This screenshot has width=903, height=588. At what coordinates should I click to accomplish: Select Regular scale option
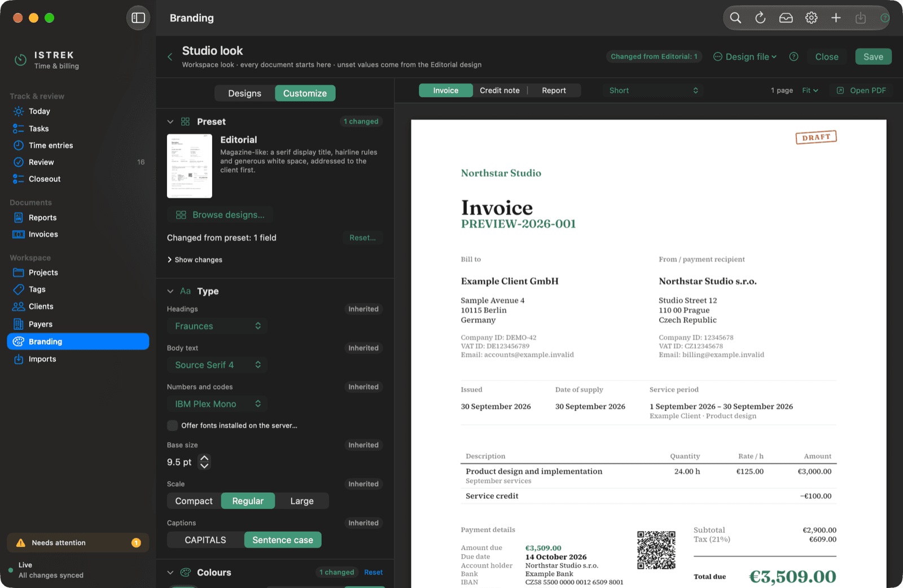point(248,501)
